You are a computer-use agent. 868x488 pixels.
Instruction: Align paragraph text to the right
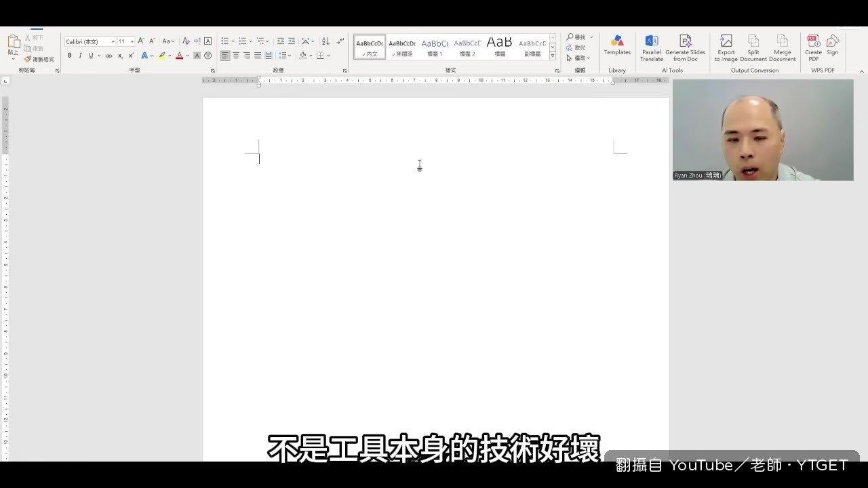pyautogui.click(x=247, y=56)
